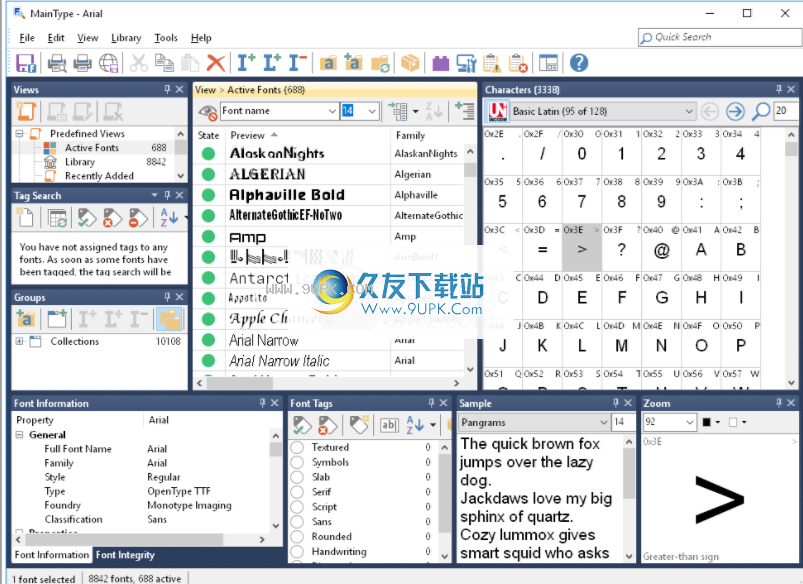Toggle the preview visibility eye icon
Screen dimensions: 803x584
(207, 111)
